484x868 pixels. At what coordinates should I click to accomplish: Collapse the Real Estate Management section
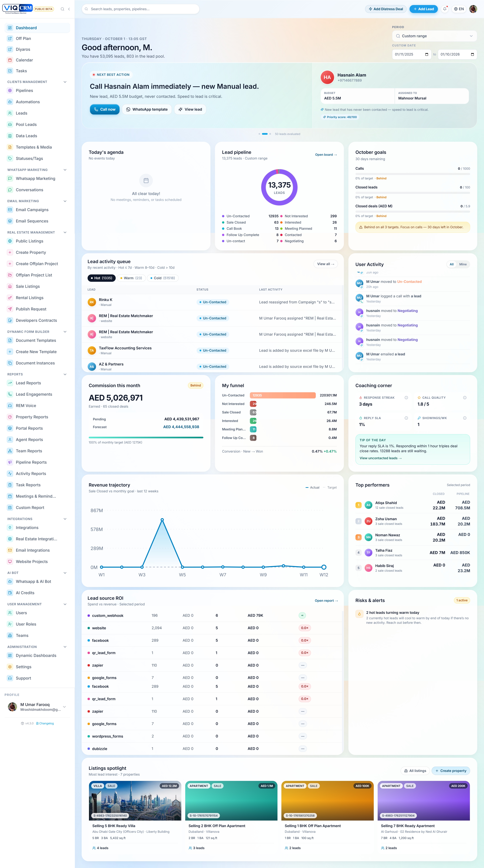[65, 233]
